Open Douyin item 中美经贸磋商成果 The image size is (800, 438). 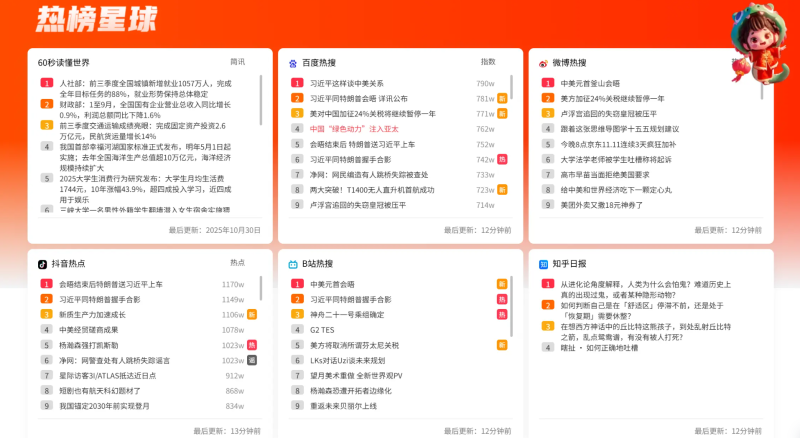click(x=89, y=330)
